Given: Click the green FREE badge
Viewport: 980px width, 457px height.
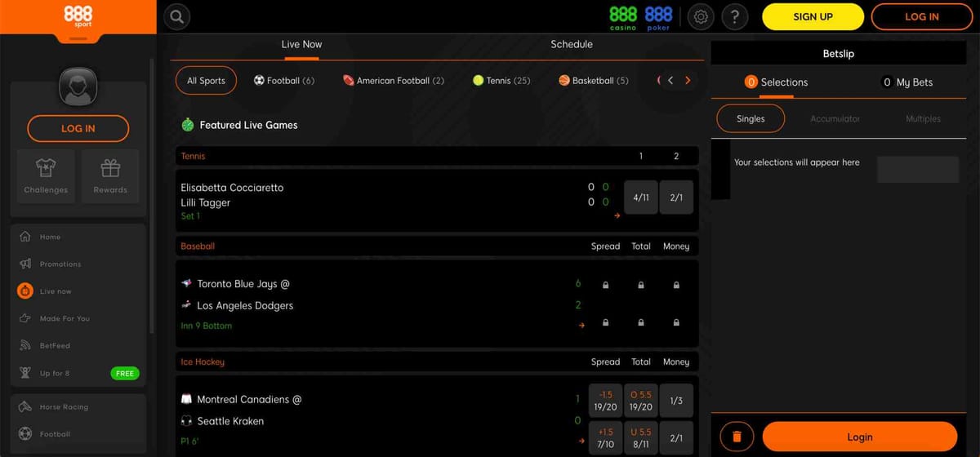Looking at the screenshot, I should coord(125,373).
